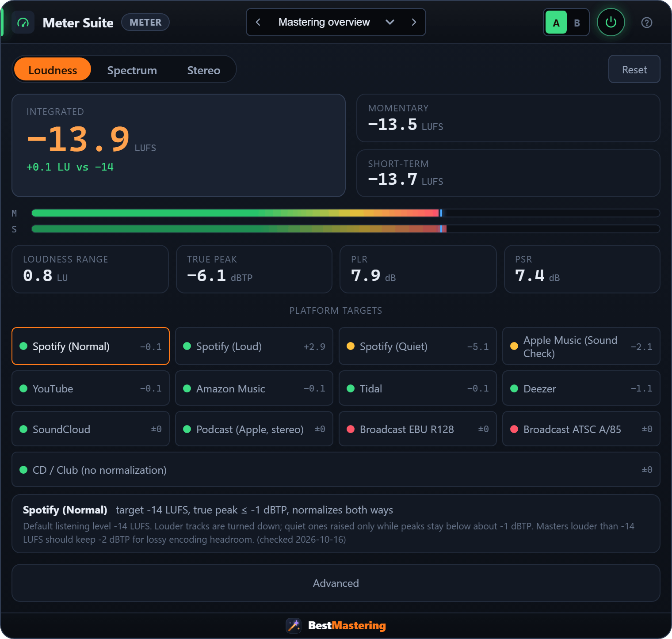Select the Broadcast ATSC A/85 target
This screenshot has height=639, width=672.
(x=581, y=429)
